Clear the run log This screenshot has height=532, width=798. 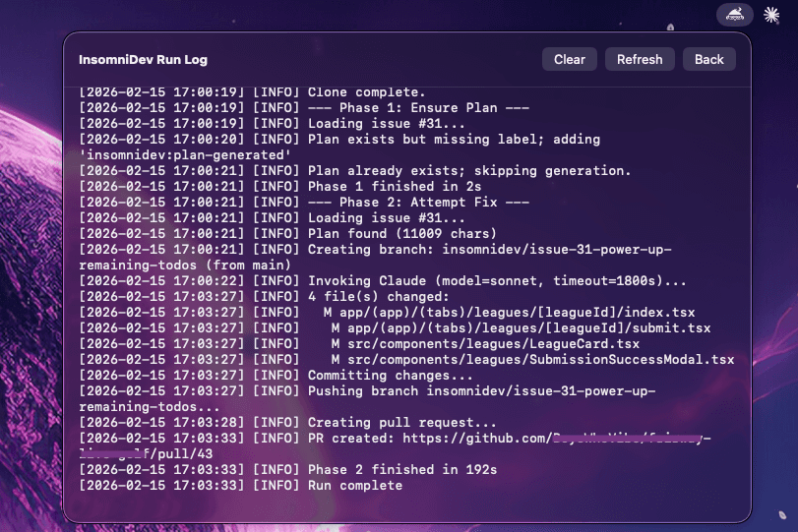pyautogui.click(x=569, y=59)
